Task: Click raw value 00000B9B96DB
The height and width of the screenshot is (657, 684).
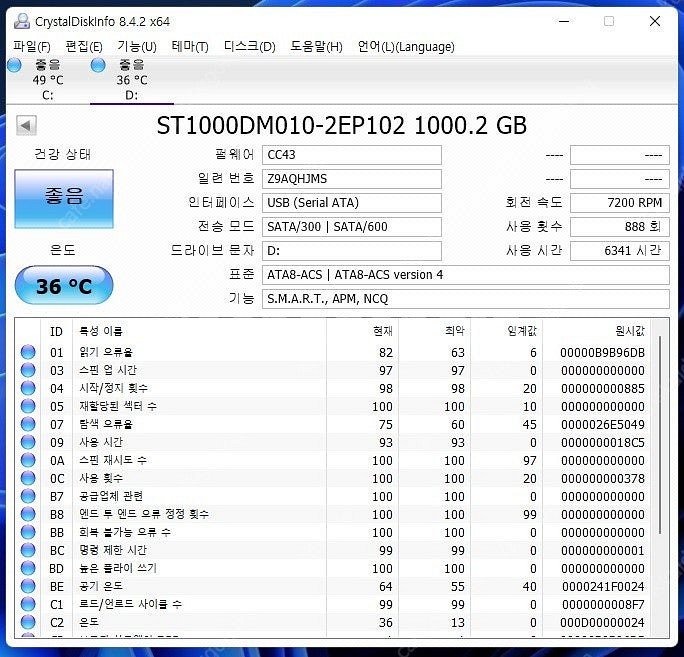Action: point(602,352)
